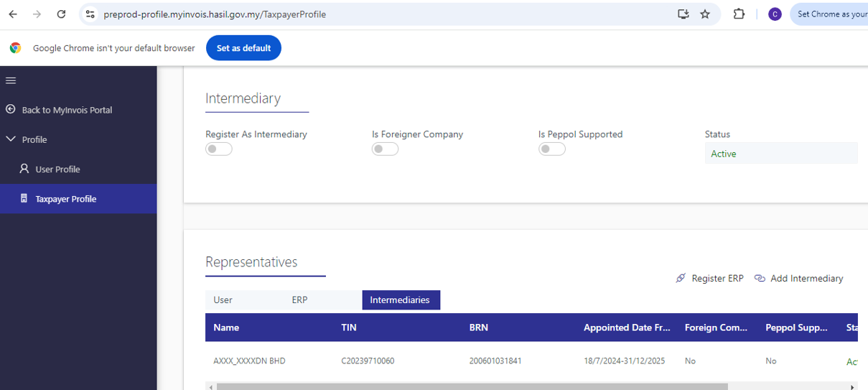Bookmark this page using the star icon
Image resolution: width=868 pixels, height=390 pixels.
(x=705, y=14)
